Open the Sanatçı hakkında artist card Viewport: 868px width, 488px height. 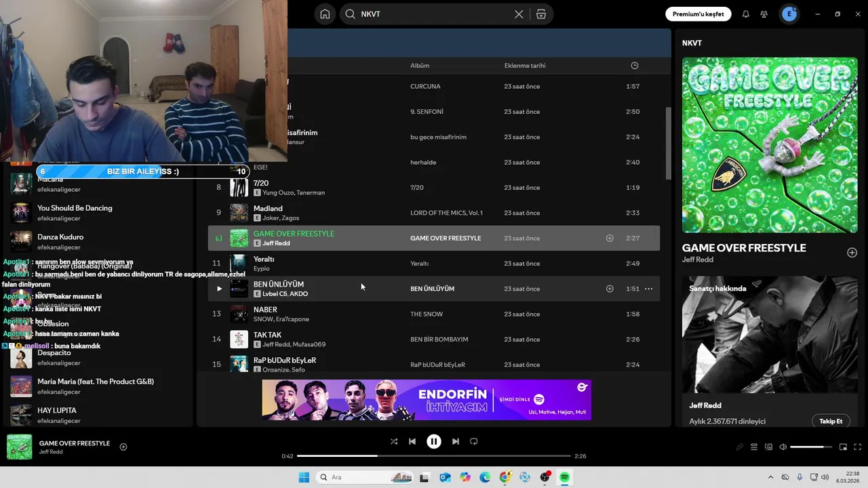(770, 351)
